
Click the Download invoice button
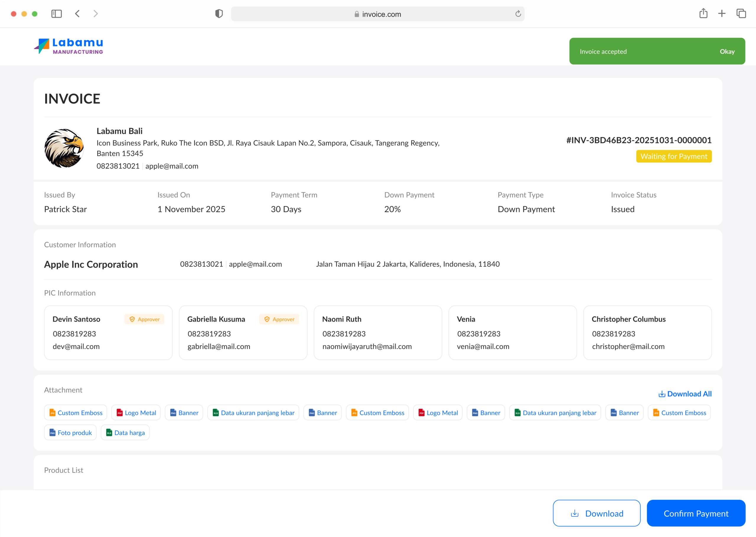point(596,513)
